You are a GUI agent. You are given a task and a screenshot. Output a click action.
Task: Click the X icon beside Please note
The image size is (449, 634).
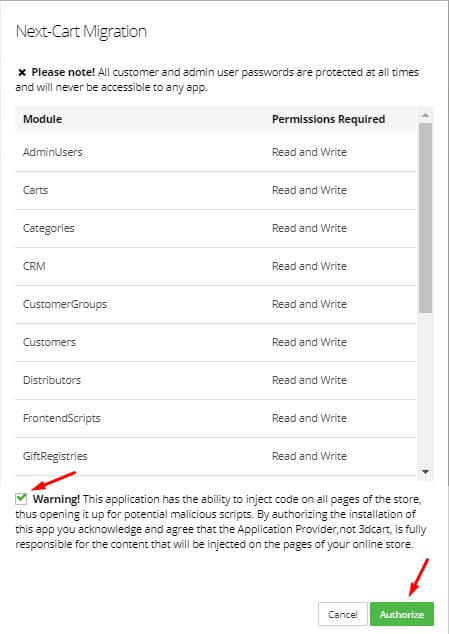22,72
